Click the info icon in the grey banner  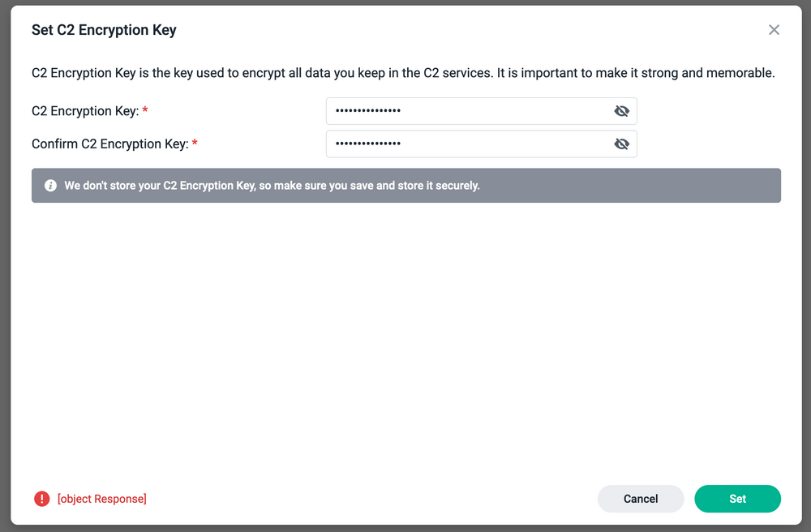[50, 186]
